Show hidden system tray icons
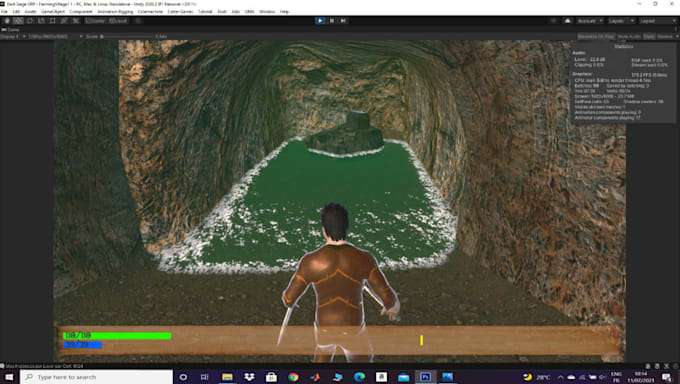Viewport: 680px width, 384px height. (x=560, y=377)
